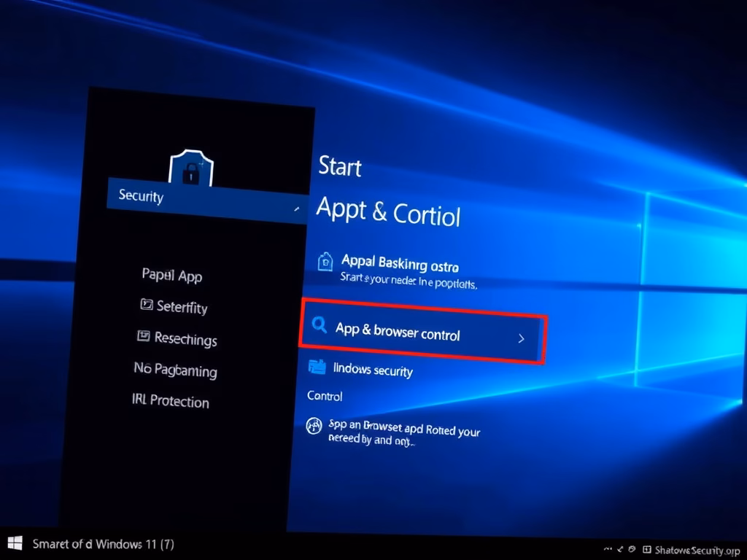Click the shield icon beside Appal Baskinrg ostra
747x560 pixels.
point(325,262)
